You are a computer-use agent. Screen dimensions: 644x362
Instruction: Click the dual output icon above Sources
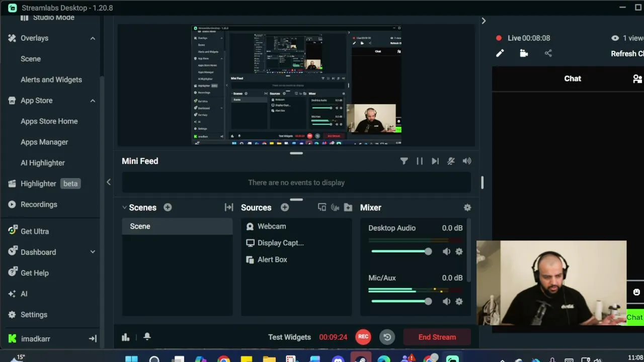pyautogui.click(x=322, y=207)
